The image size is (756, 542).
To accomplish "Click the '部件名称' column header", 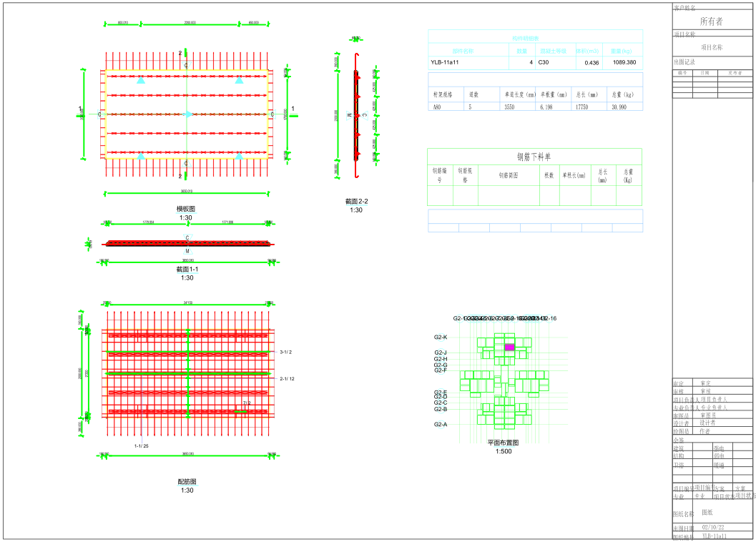I will coord(463,51).
